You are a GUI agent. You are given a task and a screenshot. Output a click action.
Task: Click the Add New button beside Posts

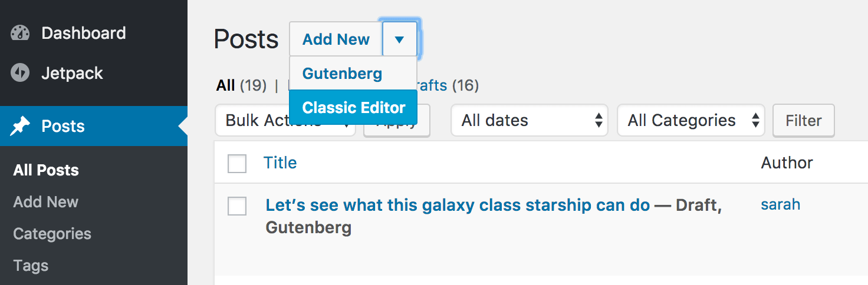click(x=336, y=39)
